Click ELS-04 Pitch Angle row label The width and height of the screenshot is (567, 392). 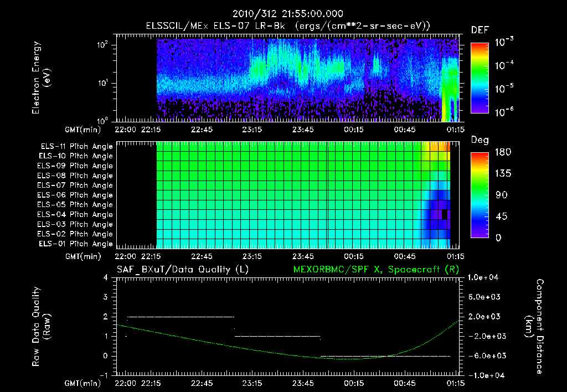tap(75, 215)
